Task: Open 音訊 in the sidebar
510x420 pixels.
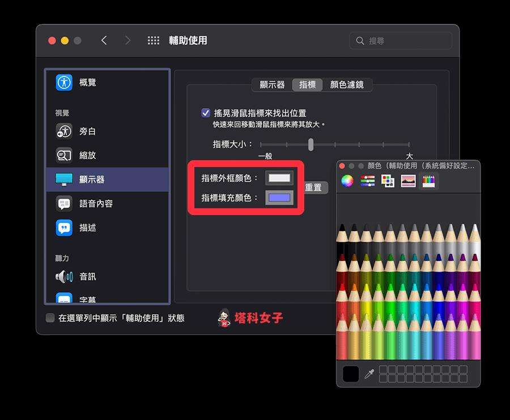Action: [107, 276]
